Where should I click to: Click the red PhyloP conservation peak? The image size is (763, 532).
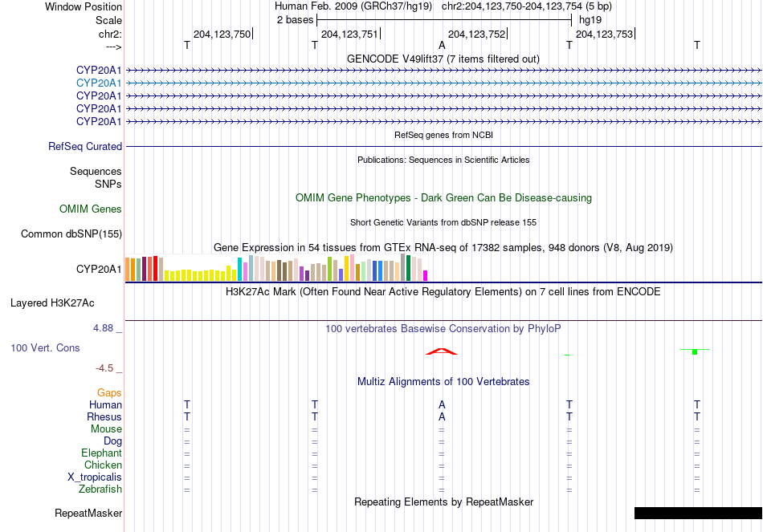[442, 351]
